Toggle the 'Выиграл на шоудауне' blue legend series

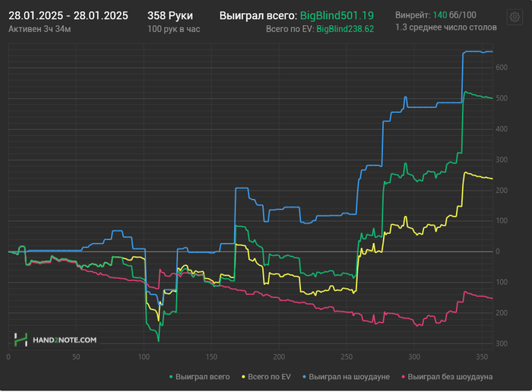point(346,377)
